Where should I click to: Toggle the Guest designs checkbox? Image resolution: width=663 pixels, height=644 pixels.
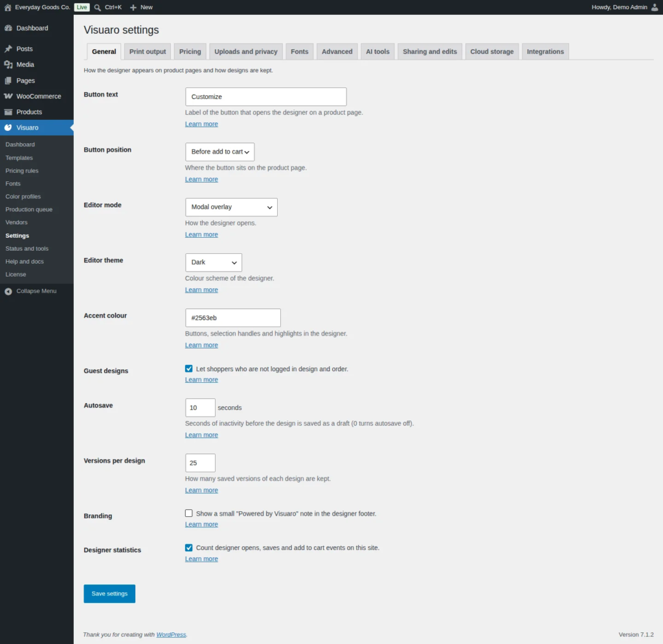pyautogui.click(x=188, y=369)
